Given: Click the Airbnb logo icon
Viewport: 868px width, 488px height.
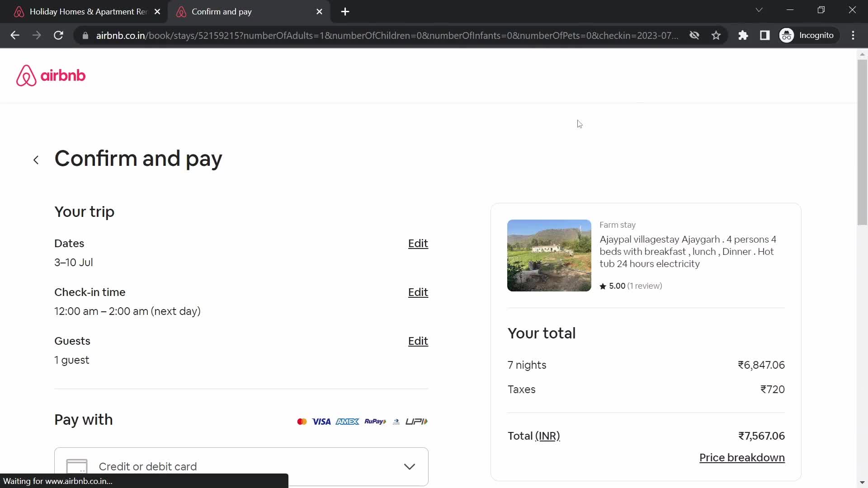Looking at the screenshot, I should pos(26,75).
